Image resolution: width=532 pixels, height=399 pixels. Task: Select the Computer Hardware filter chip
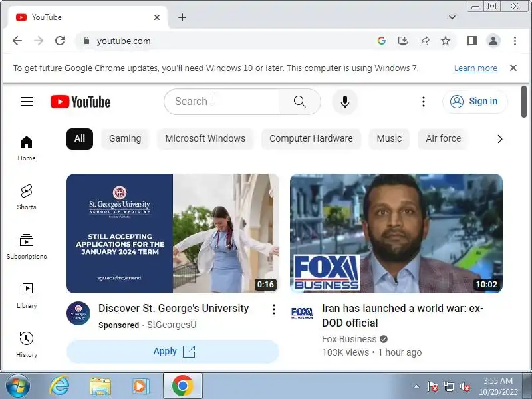[x=311, y=139]
